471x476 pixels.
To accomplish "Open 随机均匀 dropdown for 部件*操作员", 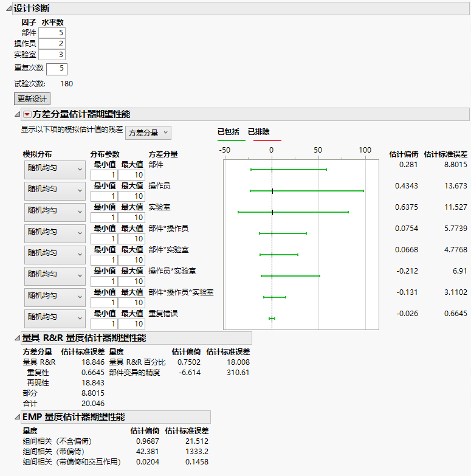I will point(55,233).
